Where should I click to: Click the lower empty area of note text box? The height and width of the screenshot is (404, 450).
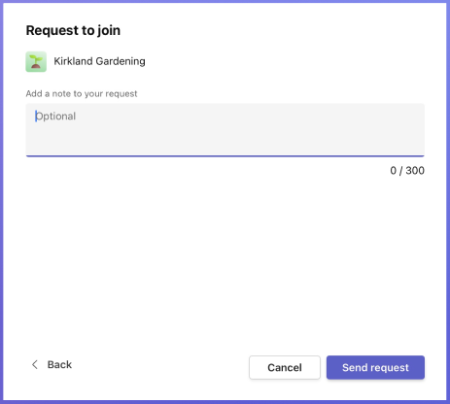(225, 142)
